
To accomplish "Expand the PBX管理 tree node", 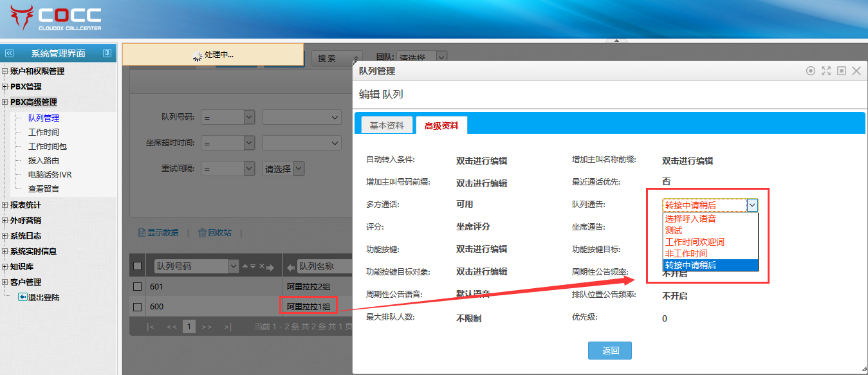I will [x=5, y=87].
